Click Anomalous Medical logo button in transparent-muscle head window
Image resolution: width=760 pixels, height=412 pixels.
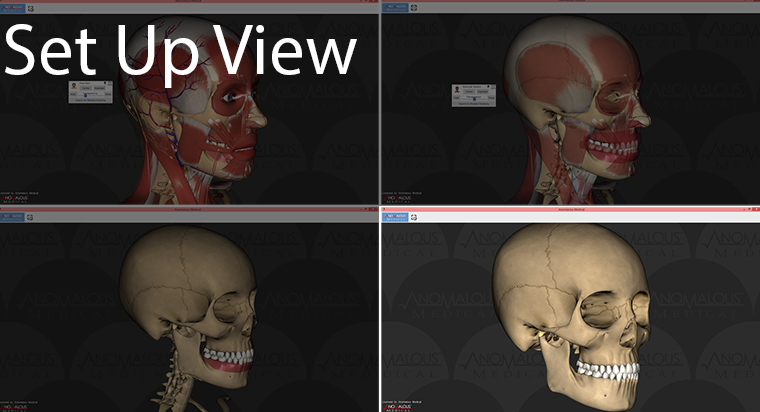point(393,8)
